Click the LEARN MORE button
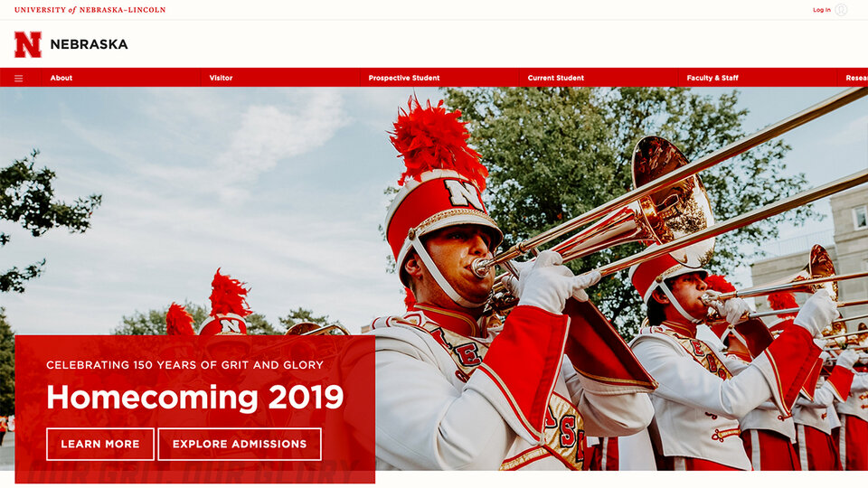Viewport: 868px width, 488px height. (x=100, y=444)
